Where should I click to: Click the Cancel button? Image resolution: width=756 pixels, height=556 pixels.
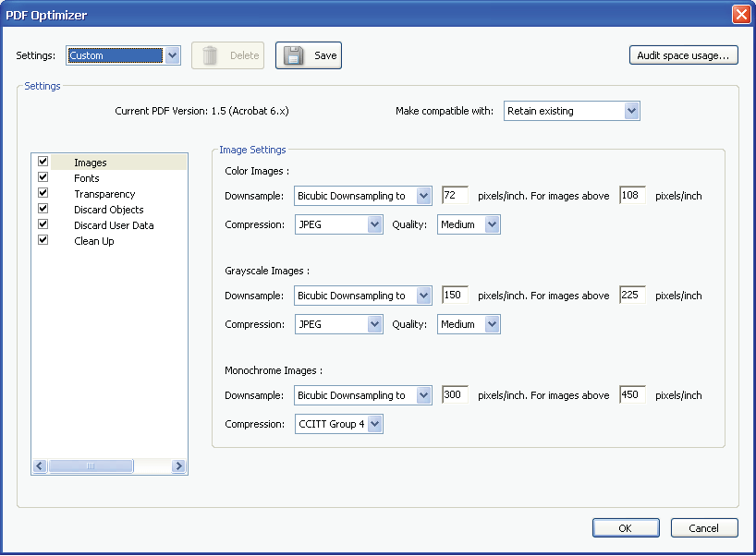[704, 528]
